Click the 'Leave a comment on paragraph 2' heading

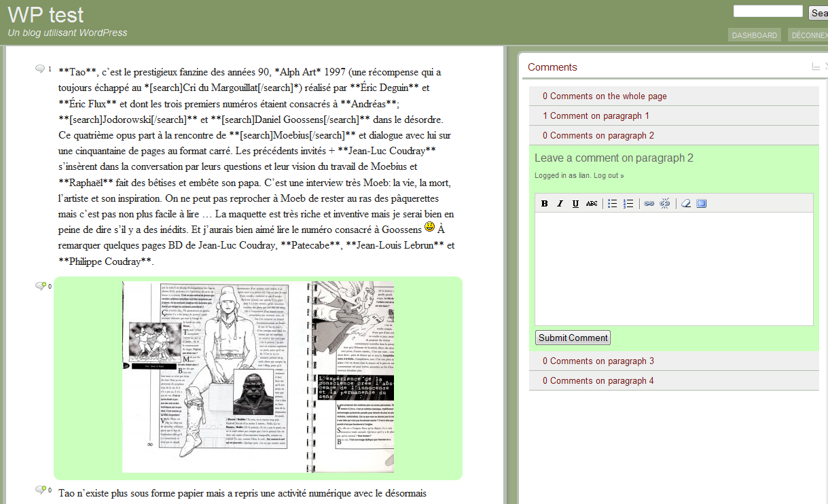614,158
